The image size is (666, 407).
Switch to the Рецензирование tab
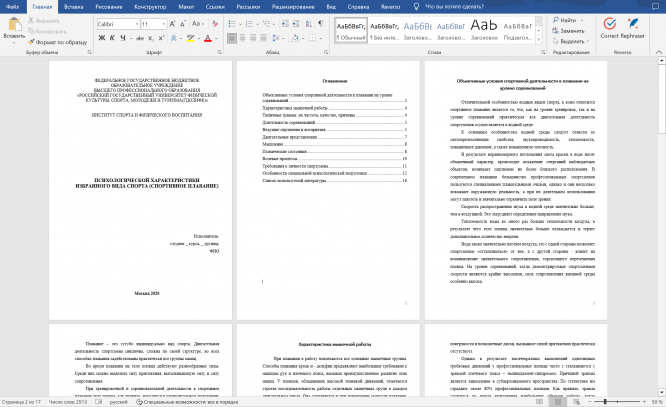(x=293, y=7)
